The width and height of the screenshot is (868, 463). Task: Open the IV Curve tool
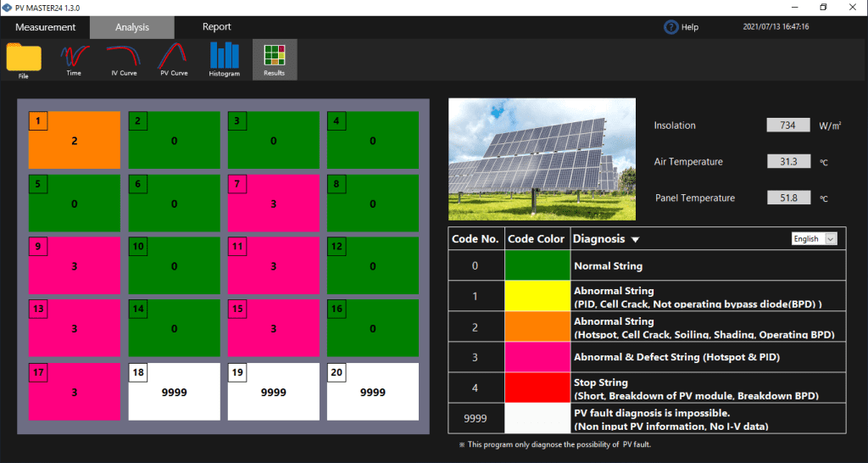(x=124, y=60)
